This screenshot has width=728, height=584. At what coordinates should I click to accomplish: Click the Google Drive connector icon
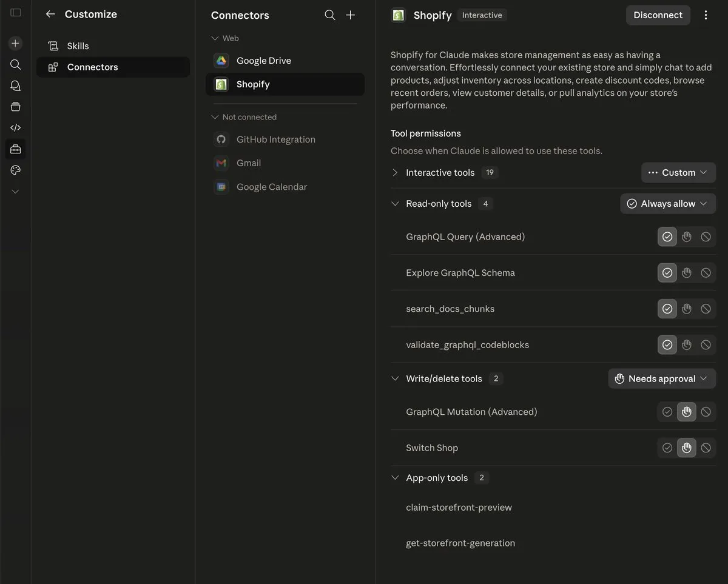click(221, 61)
